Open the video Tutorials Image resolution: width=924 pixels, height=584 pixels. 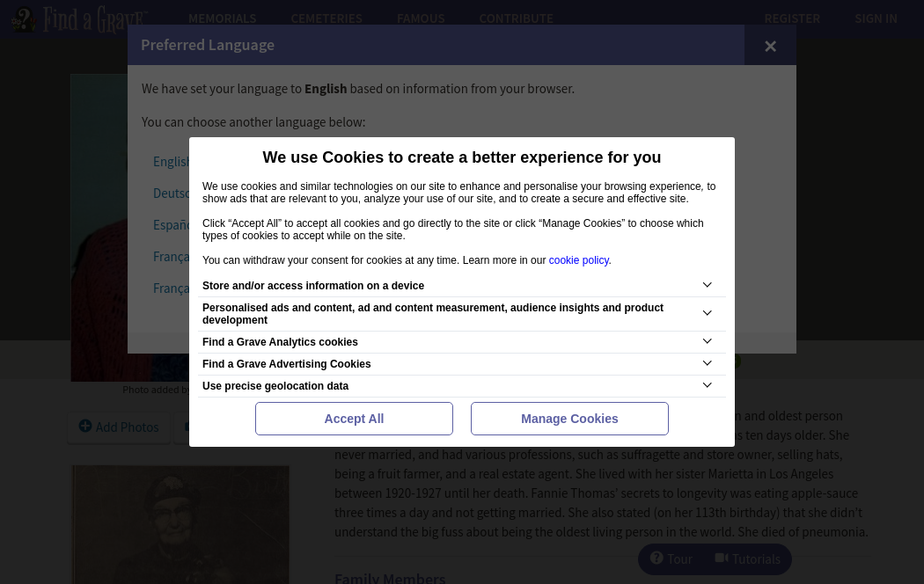pos(748,559)
